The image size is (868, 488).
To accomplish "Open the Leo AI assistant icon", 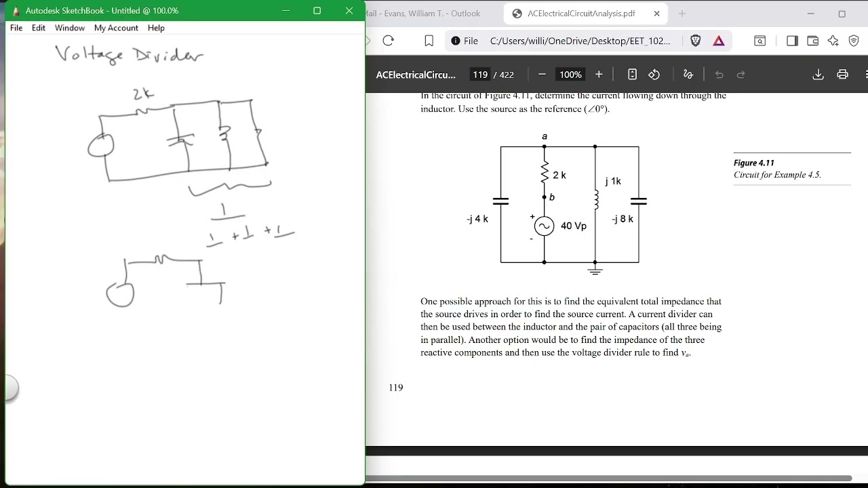I will click(833, 41).
